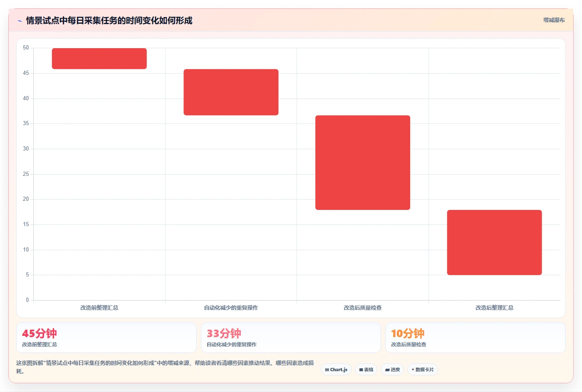Click the x-axis label 改造后整理汇总
The height and width of the screenshot is (392, 582).
494,308
